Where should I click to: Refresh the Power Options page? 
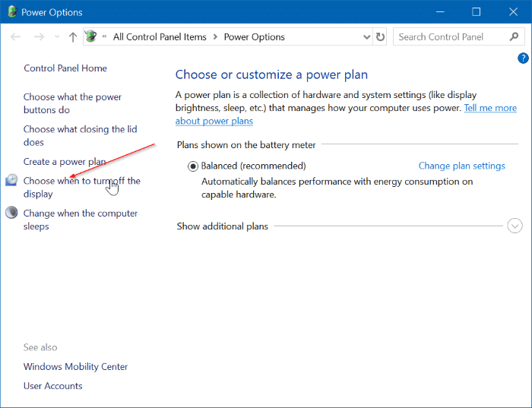point(380,36)
